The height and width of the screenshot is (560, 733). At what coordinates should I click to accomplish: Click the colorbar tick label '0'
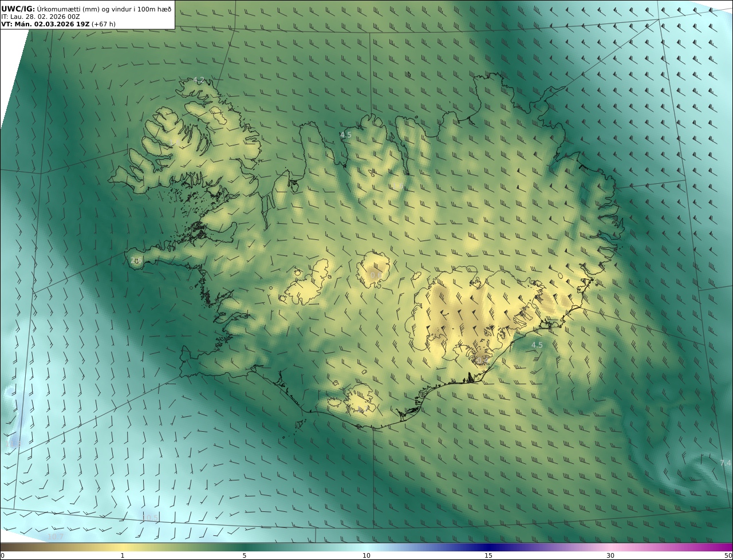pyautogui.click(x=2, y=555)
